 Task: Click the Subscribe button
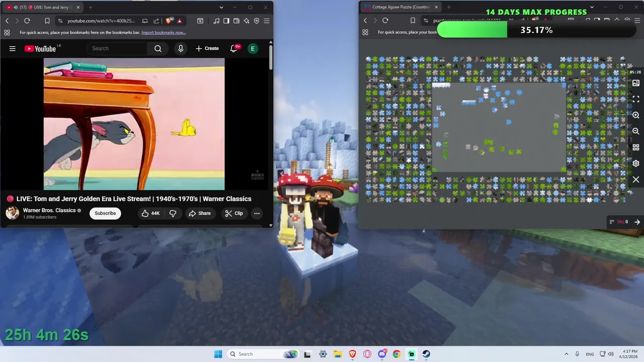point(105,213)
